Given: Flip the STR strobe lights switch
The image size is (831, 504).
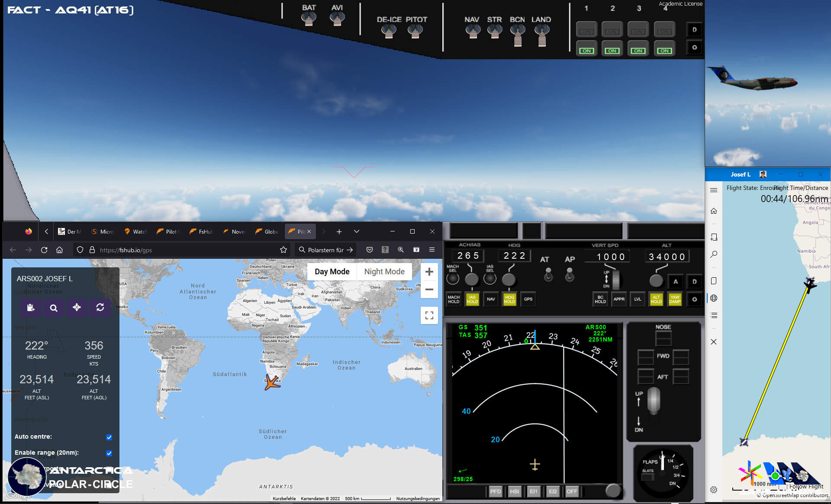Looking at the screenshot, I should click(495, 31).
